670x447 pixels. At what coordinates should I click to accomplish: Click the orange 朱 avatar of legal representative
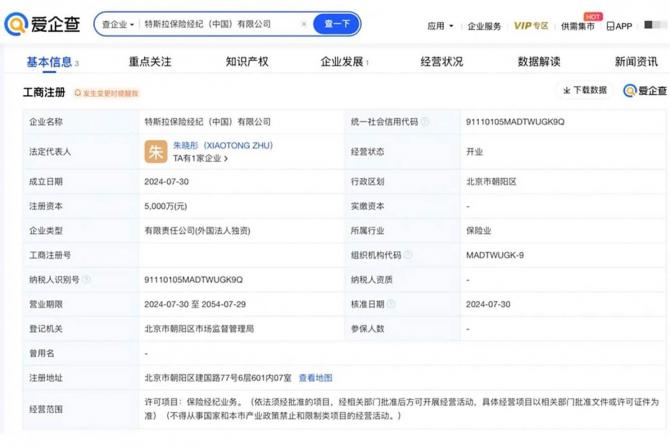point(156,151)
